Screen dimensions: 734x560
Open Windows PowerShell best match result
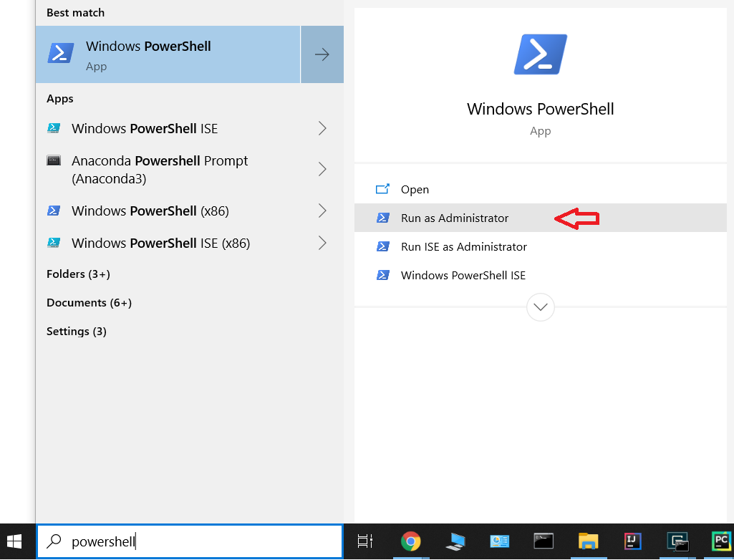pos(168,54)
